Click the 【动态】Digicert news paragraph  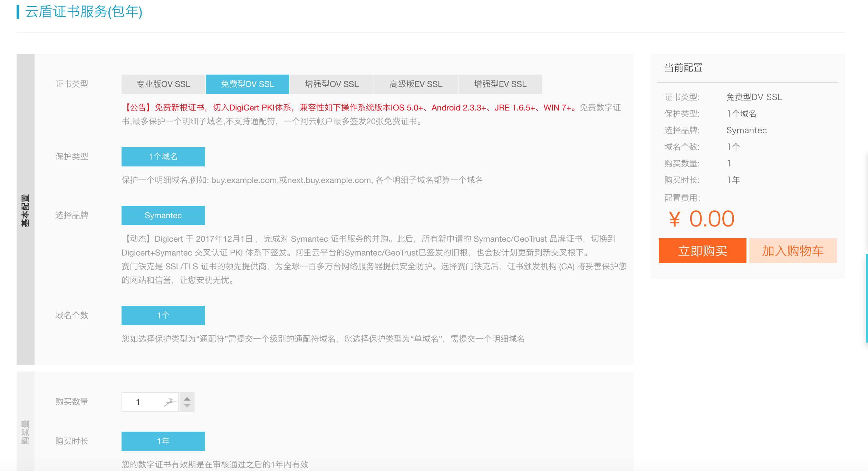374,260
